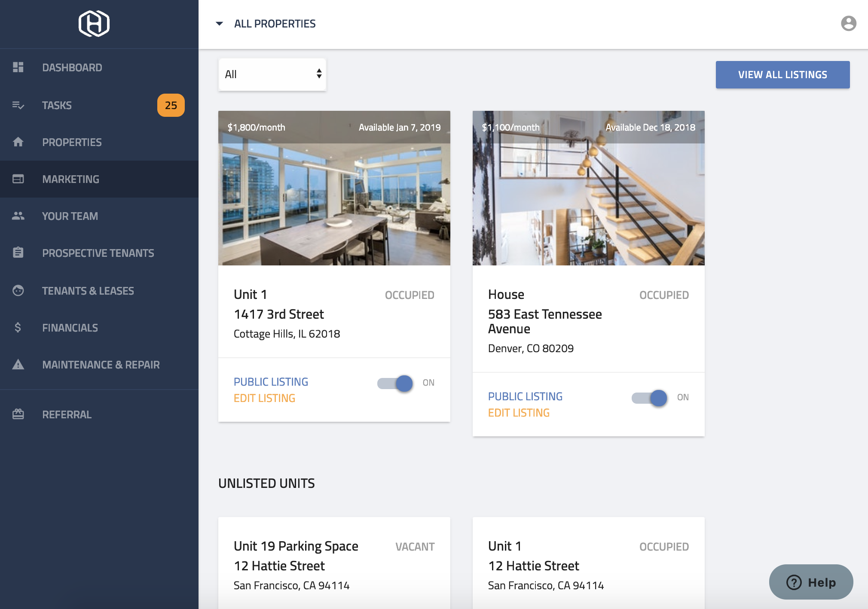Click the View All Listings button
The image size is (868, 609).
click(782, 74)
